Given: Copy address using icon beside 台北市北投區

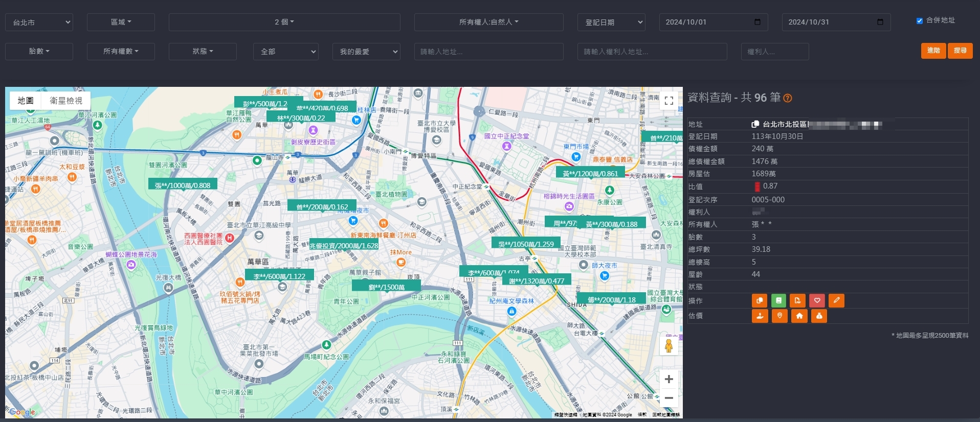Looking at the screenshot, I should point(755,124).
